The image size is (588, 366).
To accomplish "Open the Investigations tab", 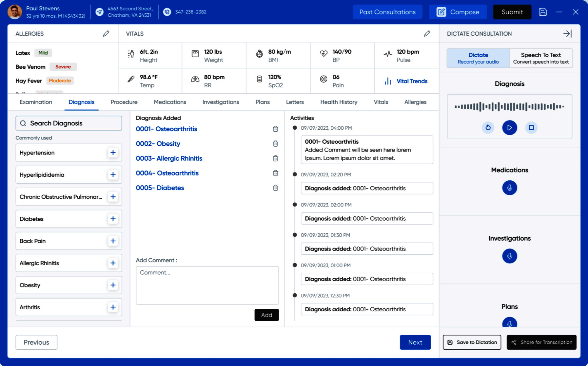I will click(221, 102).
